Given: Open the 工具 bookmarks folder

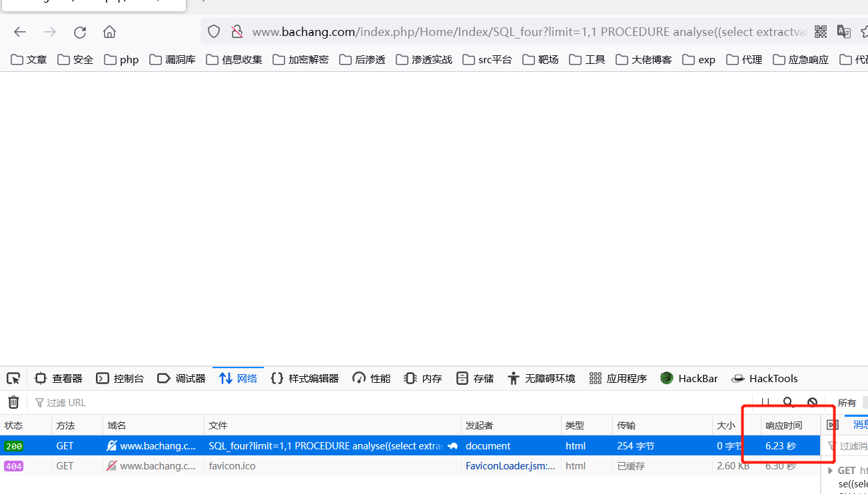Looking at the screenshot, I should pos(588,60).
